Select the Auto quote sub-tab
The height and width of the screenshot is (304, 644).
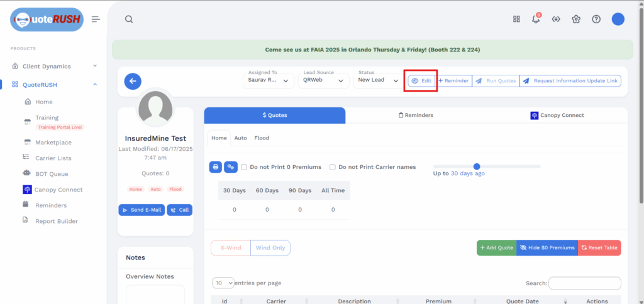coord(241,138)
